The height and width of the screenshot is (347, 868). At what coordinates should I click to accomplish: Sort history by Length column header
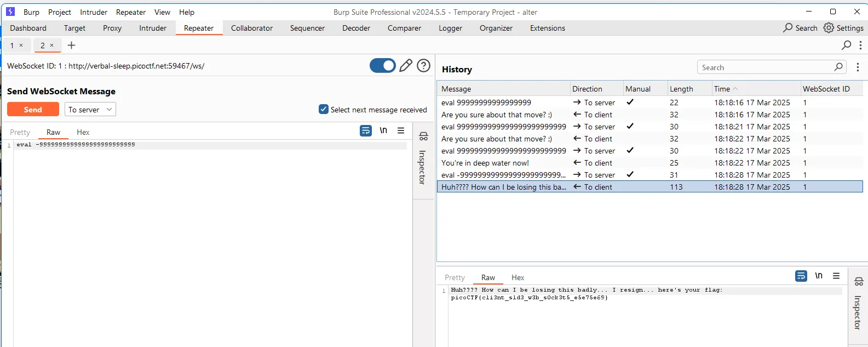click(x=689, y=89)
